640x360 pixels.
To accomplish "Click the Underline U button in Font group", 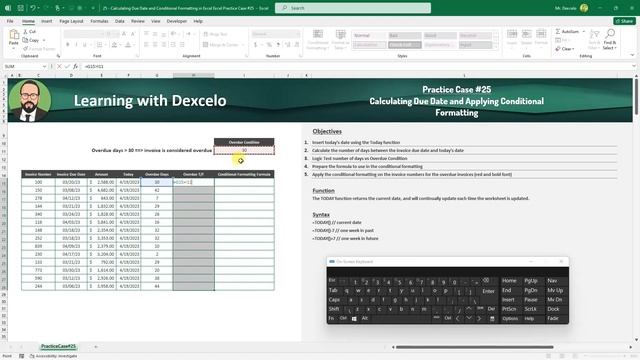I will 85,44.
